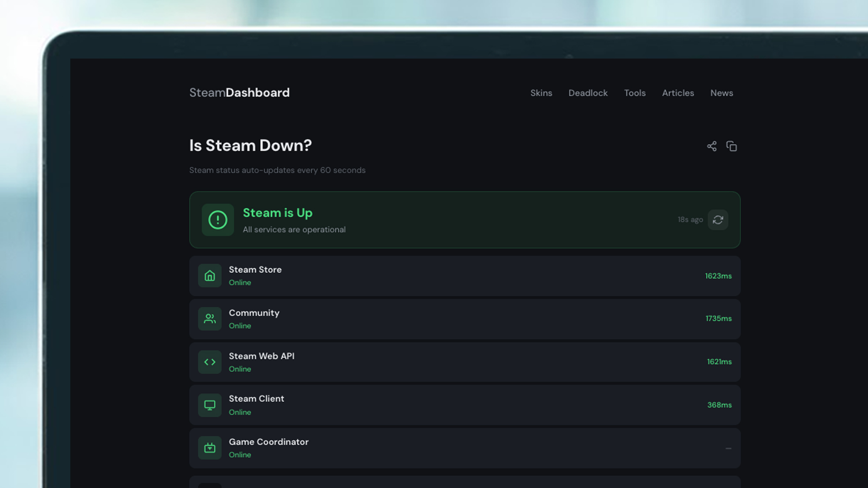Click the Community people icon
The image size is (868, 488).
click(x=210, y=319)
